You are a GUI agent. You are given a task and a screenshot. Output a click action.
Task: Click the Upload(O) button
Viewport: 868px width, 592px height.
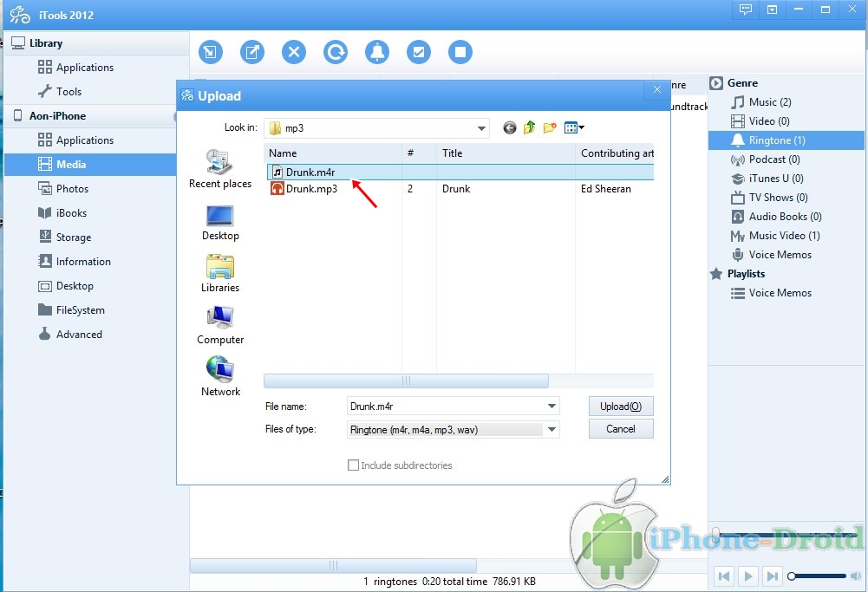click(621, 407)
